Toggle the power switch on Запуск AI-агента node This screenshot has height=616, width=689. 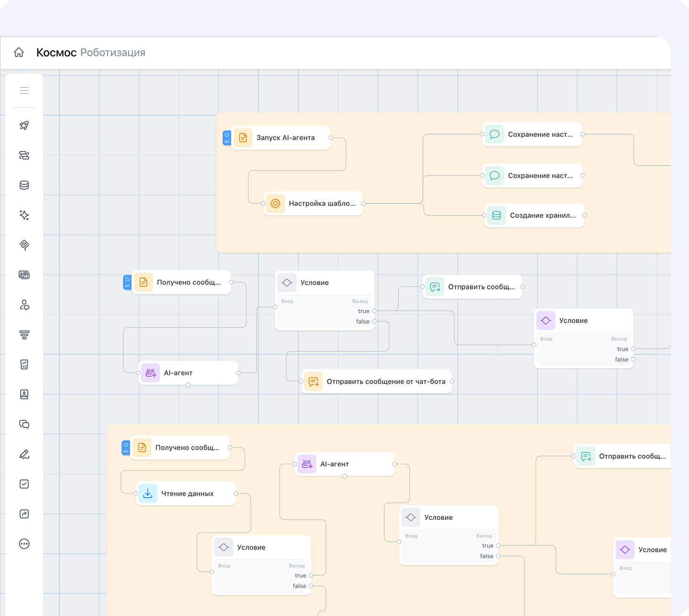coord(227,138)
